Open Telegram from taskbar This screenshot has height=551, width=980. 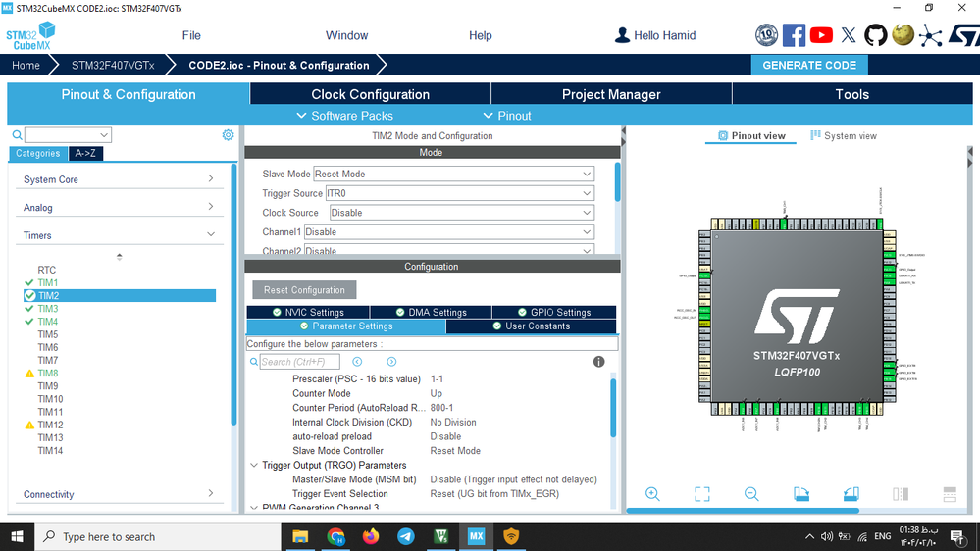(405, 536)
